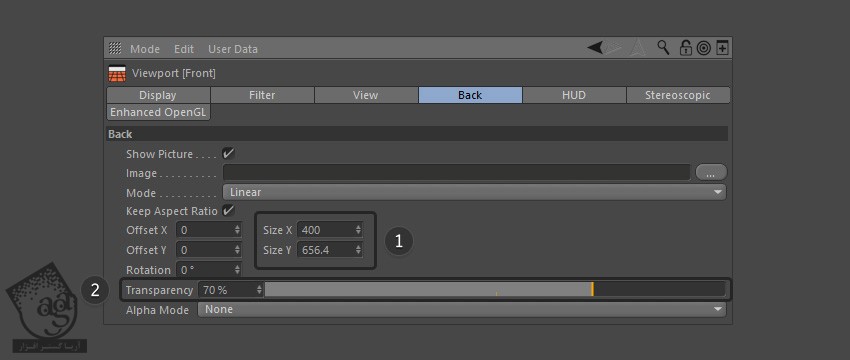
Task: Open the Edit menu
Action: (184, 49)
